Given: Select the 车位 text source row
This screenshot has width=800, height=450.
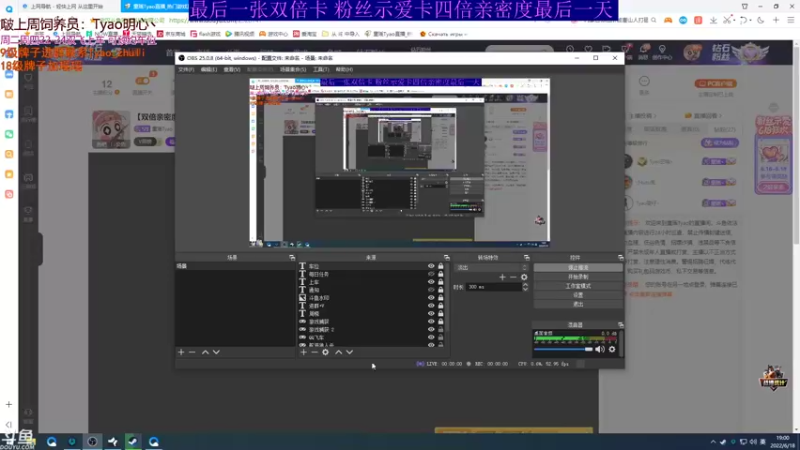Looking at the screenshot, I should point(370,266).
